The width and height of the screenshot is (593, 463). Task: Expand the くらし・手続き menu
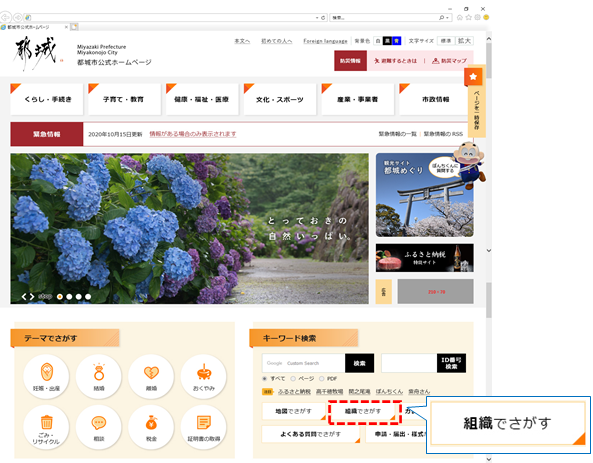pyautogui.click(x=47, y=99)
